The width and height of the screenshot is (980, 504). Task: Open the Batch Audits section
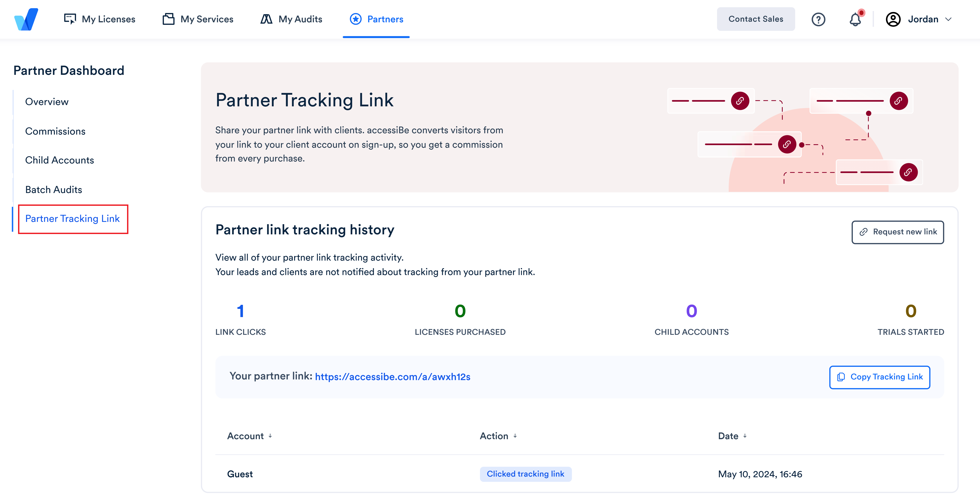pyautogui.click(x=54, y=189)
